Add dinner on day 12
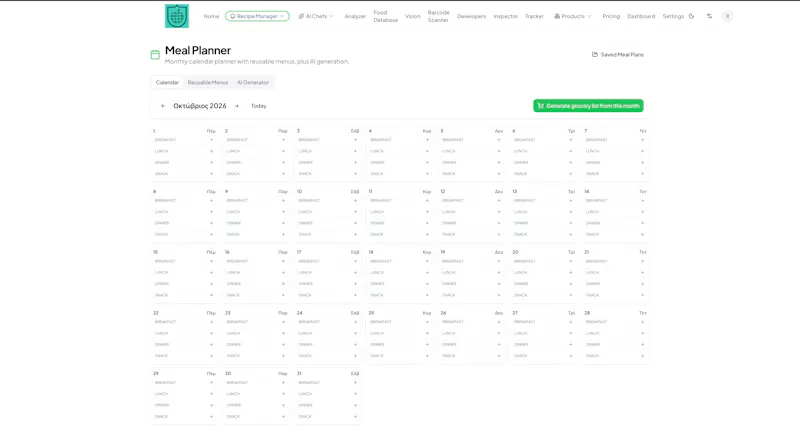Screen dimensions: 800x446 [499, 223]
